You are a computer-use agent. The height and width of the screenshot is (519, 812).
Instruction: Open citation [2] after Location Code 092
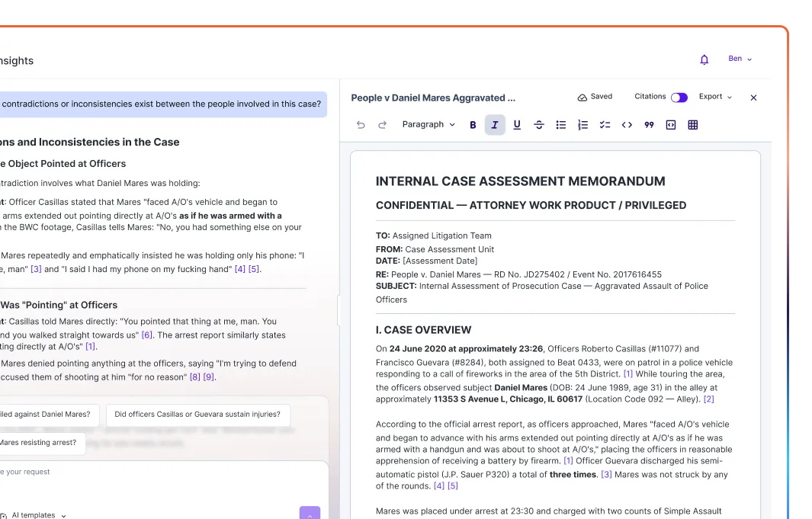point(708,399)
